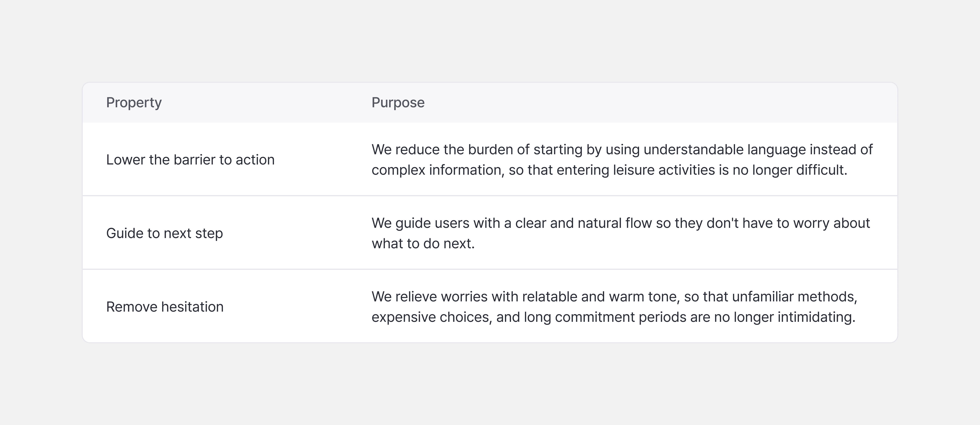Click the Purpose column header

tap(398, 102)
